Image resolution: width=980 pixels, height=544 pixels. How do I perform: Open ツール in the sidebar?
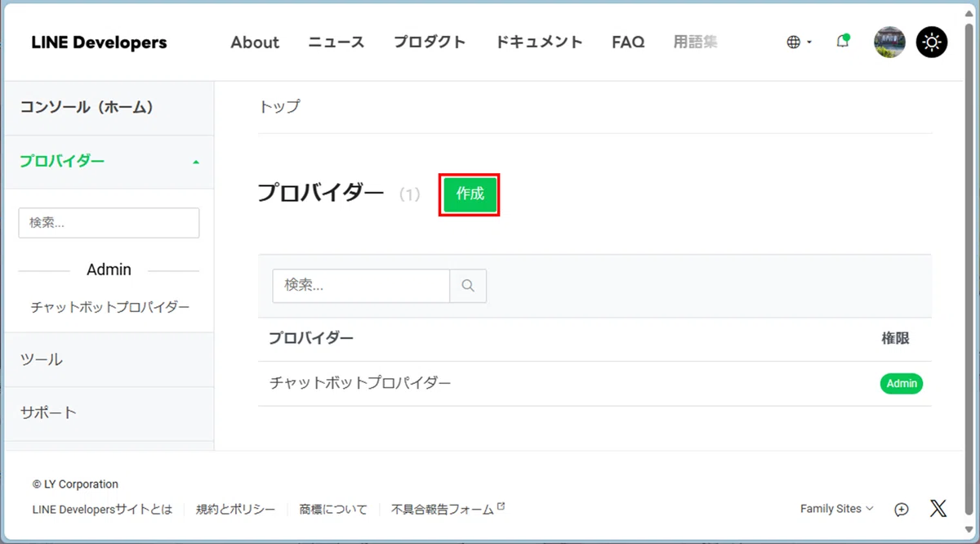tap(109, 359)
